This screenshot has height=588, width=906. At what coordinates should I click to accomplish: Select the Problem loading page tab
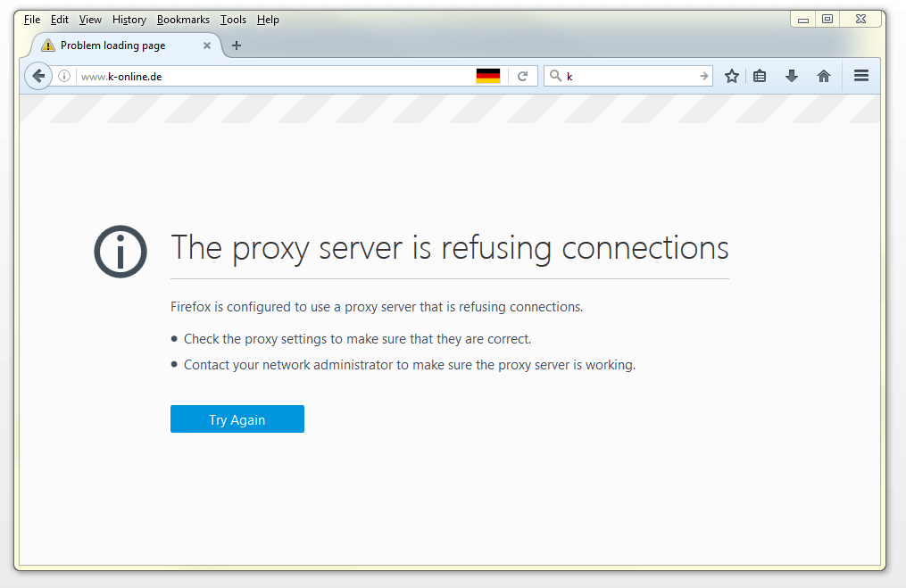(126, 45)
